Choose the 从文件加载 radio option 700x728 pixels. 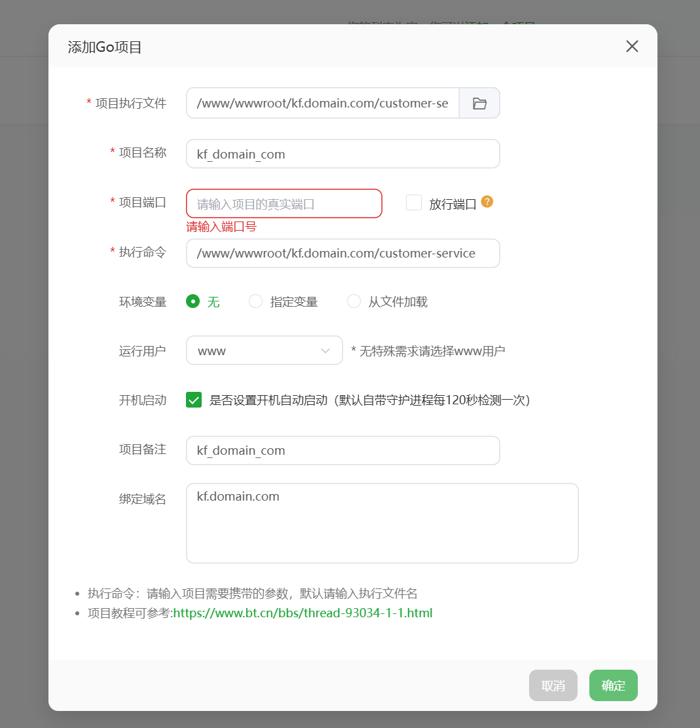click(x=354, y=301)
